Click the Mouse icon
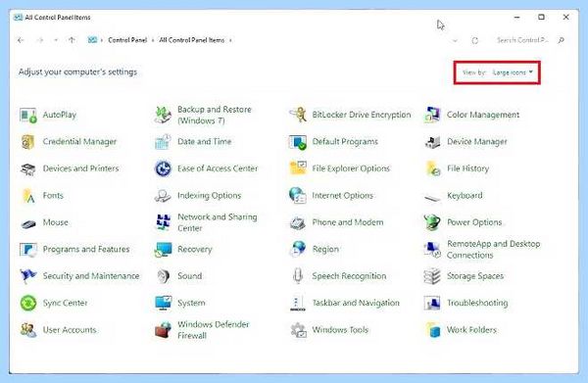The height and width of the screenshot is (383, 588). pyautogui.click(x=28, y=223)
